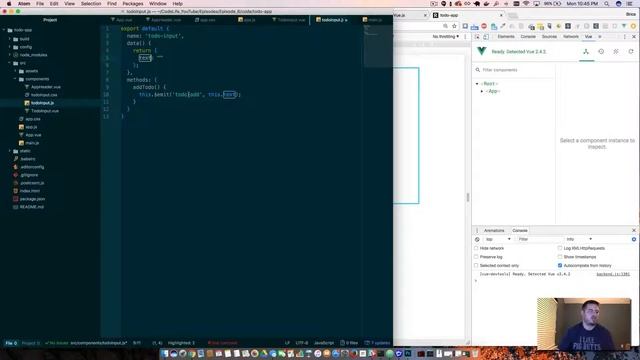Open the backend.js source link in console

click(x=613, y=274)
